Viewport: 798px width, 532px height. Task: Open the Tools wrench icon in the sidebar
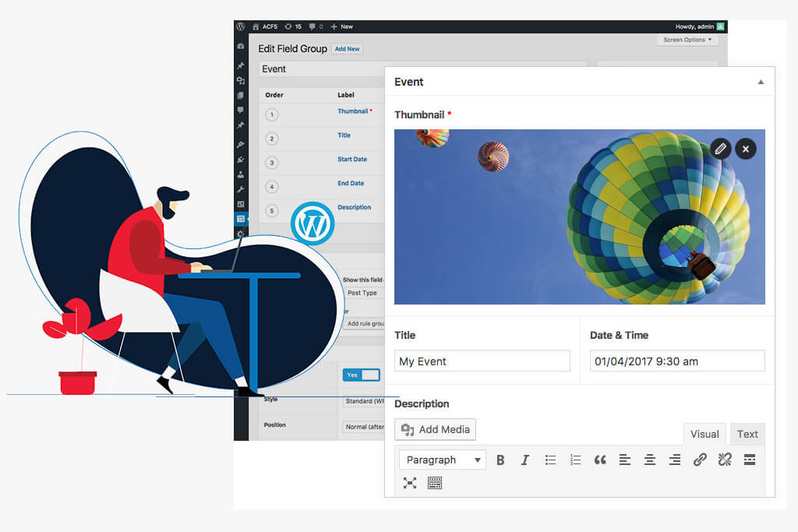click(x=241, y=189)
